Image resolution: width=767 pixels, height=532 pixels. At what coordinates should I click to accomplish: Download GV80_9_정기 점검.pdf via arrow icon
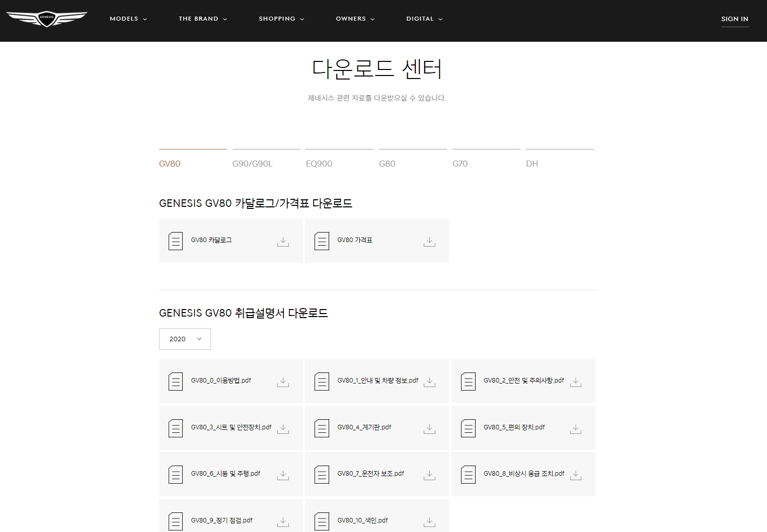coord(283,522)
